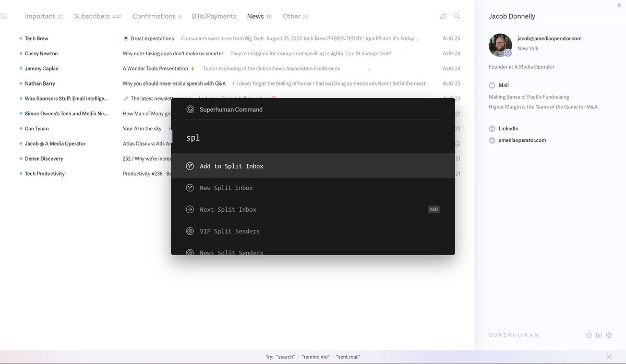The height and width of the screenshot is (364, 626).
Task: Click the Mail section heading
Action: (503, 85)
